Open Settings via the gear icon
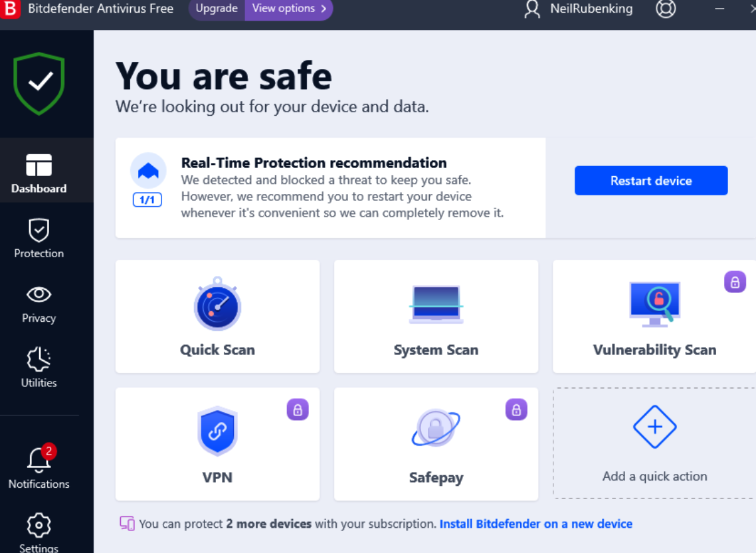Screen dimensions: 756x553 coord(39,532)
